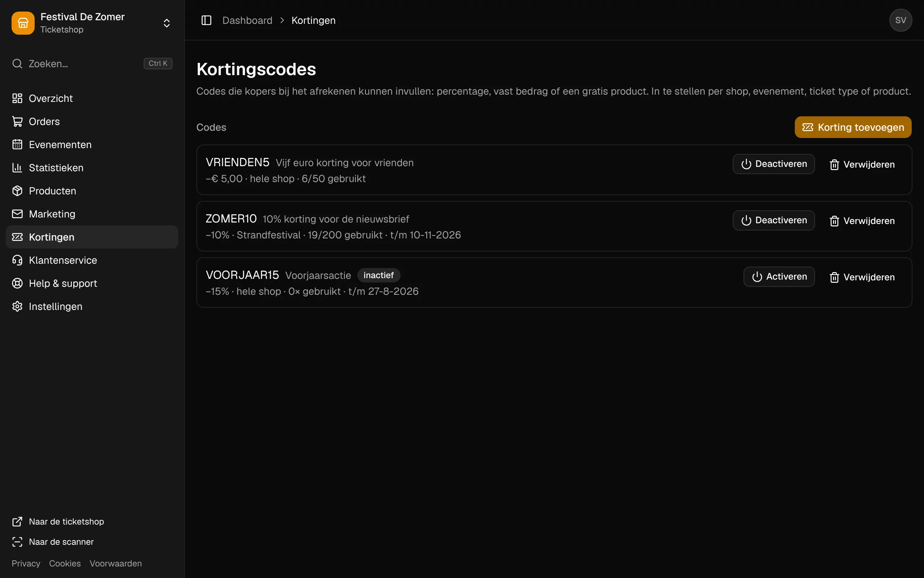Go to Orders in sidebar

pyautogui.click(x=92, y=122)
